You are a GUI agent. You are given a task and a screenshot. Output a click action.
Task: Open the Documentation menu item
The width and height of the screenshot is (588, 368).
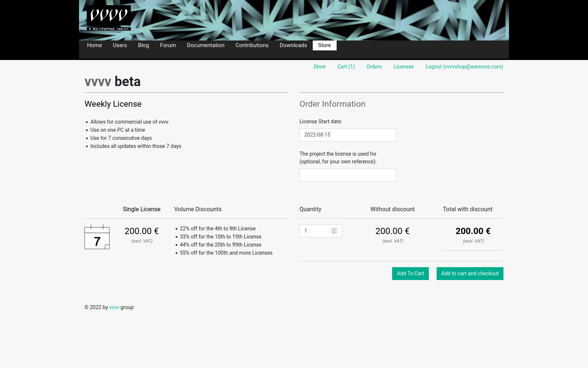pyautogui.click(x=205, y=45)
